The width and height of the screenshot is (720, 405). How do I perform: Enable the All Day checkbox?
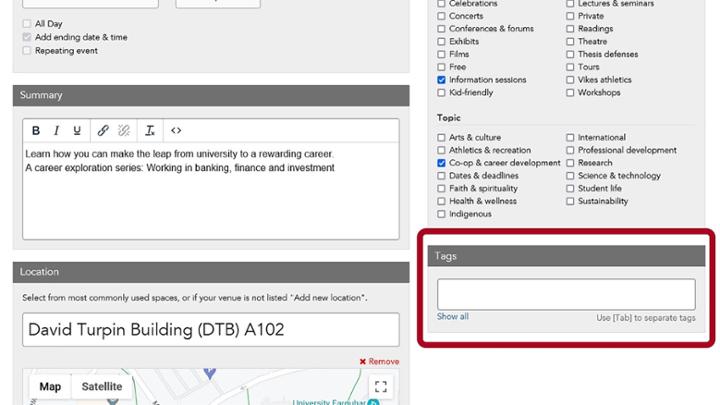(26, 23)
